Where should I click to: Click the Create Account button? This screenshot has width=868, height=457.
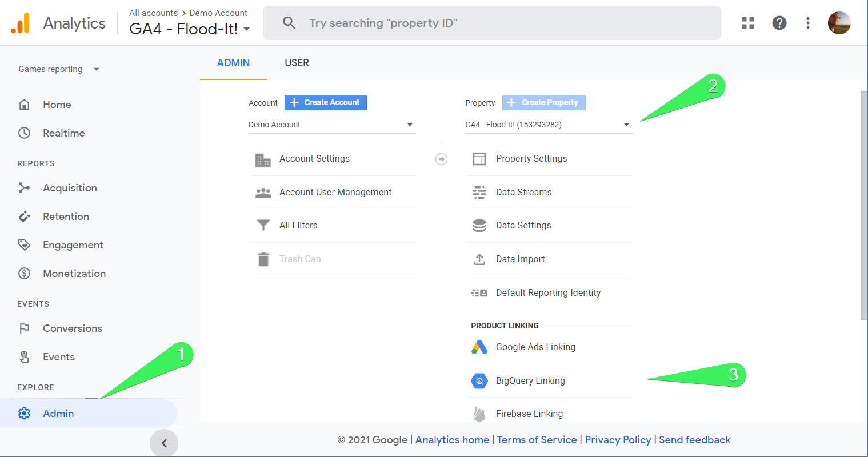pyautogui.click(x=326, y=102)
